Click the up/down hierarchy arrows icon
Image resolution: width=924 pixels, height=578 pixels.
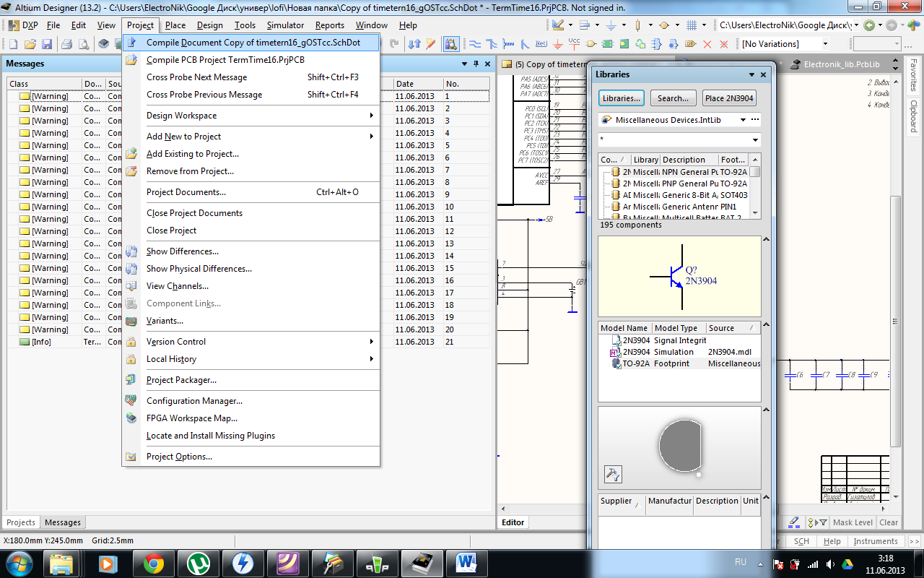(x=414, y=44)
